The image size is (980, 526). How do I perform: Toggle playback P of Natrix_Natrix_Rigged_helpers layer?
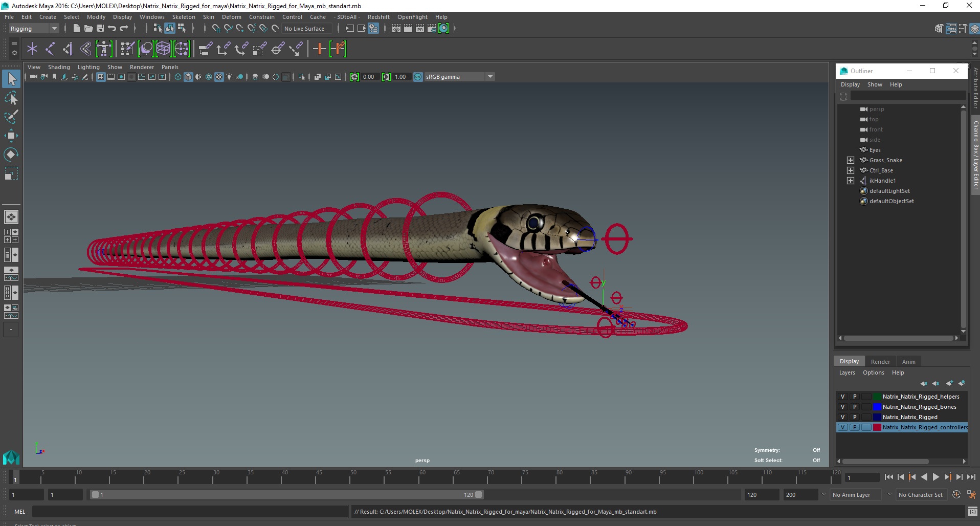click(854, 397)
